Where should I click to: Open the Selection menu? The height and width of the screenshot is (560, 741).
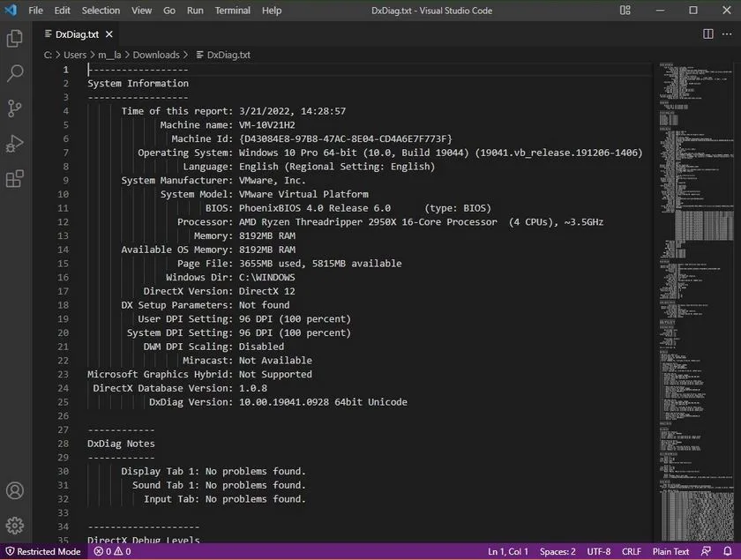tap(101, 11)
